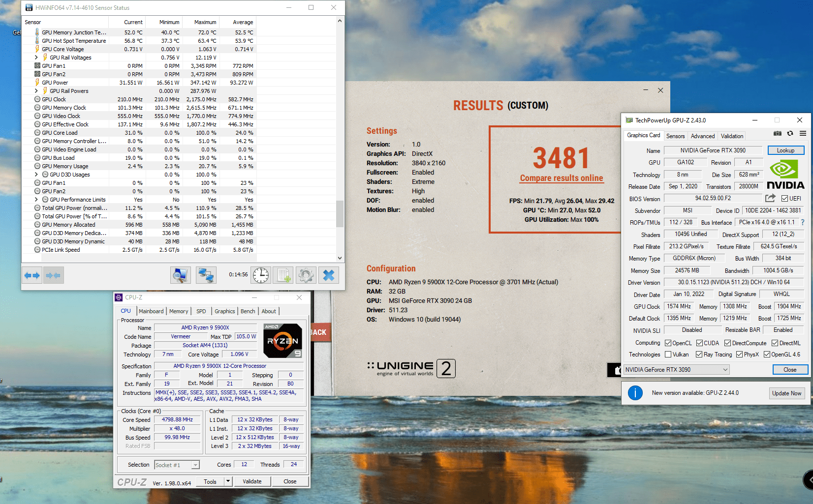The width and height of the screenshot is (813, 504).
Task: Click GPU-Z Update Now button
Action: click(x=787, y=393)
